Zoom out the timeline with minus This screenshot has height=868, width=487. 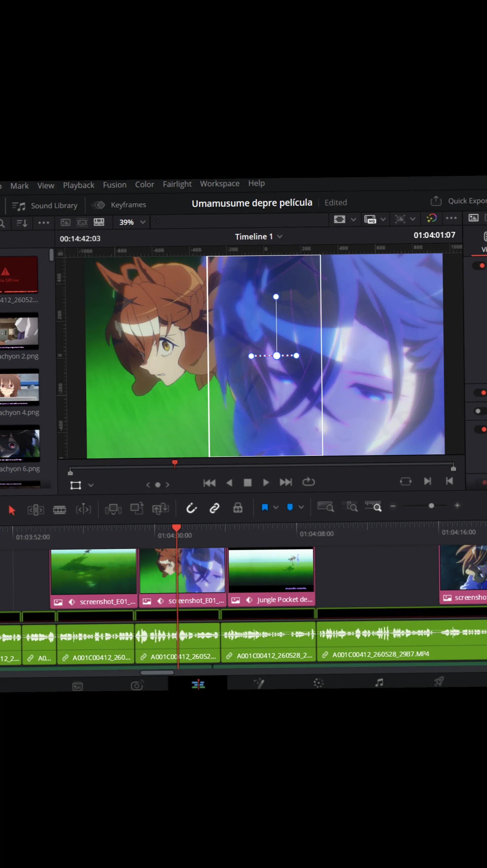click(393, 506)
